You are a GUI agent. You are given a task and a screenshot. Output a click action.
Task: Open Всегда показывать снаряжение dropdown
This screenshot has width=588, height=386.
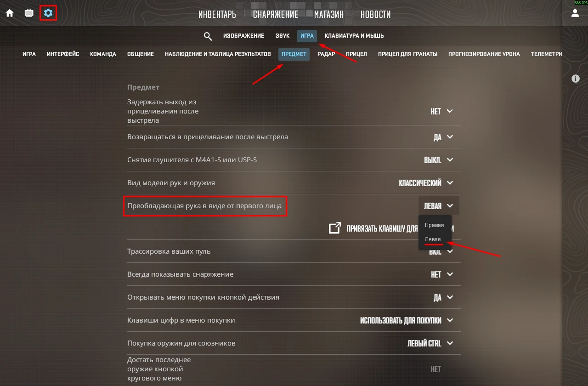442,274
